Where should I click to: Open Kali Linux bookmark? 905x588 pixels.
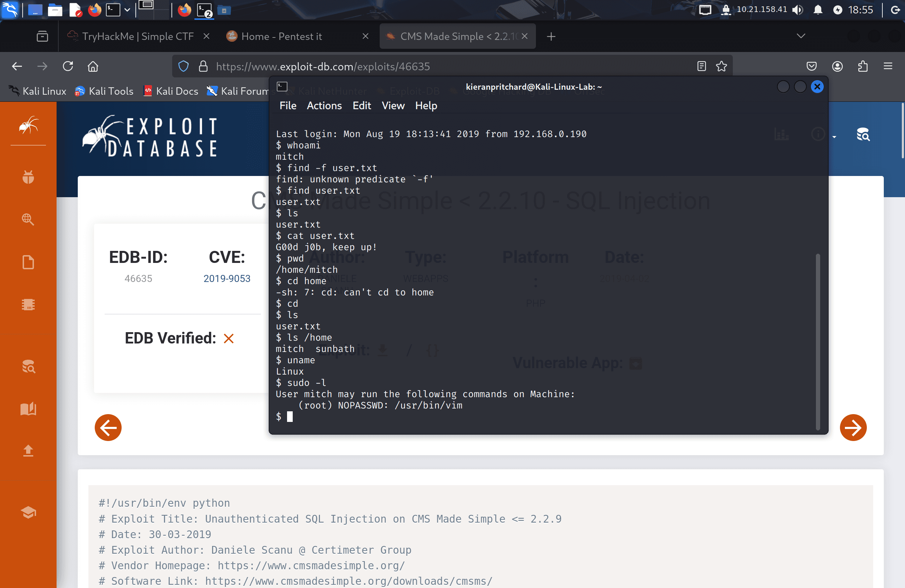(37, 91)
